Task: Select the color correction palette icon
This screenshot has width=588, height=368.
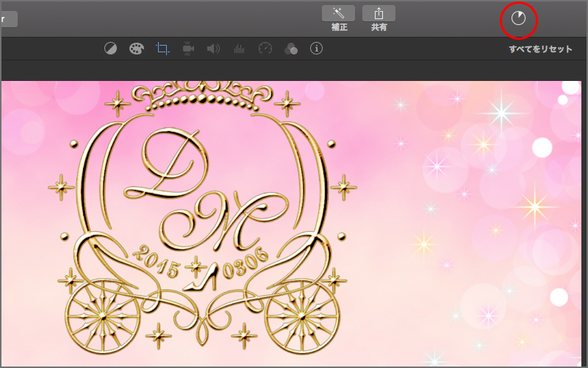Action: (x=136, y=49)
